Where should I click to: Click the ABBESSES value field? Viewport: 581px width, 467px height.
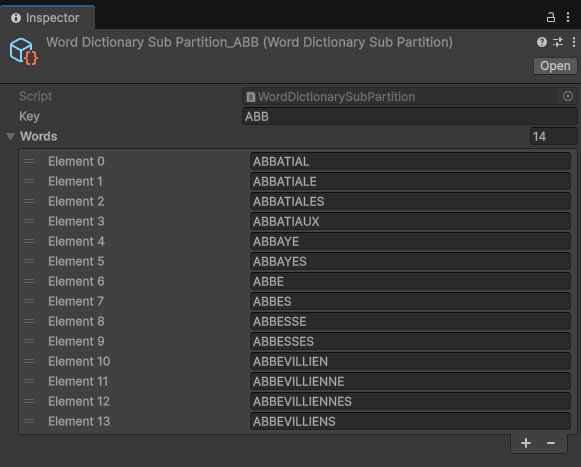pos(410,341)
